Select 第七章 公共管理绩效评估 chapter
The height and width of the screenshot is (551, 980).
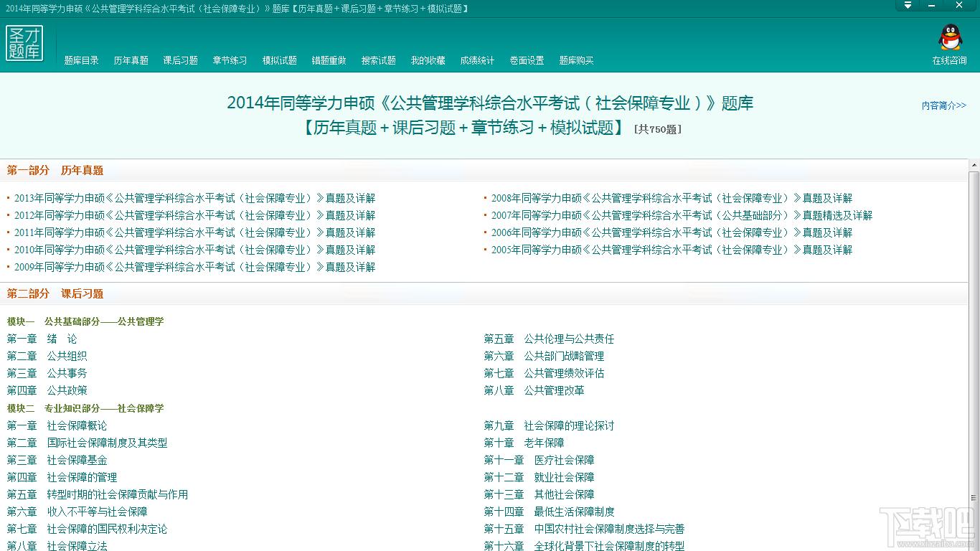(x=545, y=374)
